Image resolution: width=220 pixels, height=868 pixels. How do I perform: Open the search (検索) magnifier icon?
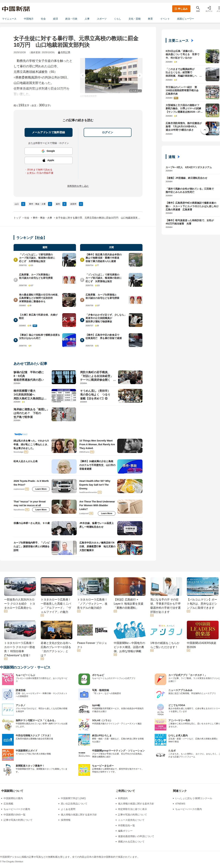[x=198, y=8]
